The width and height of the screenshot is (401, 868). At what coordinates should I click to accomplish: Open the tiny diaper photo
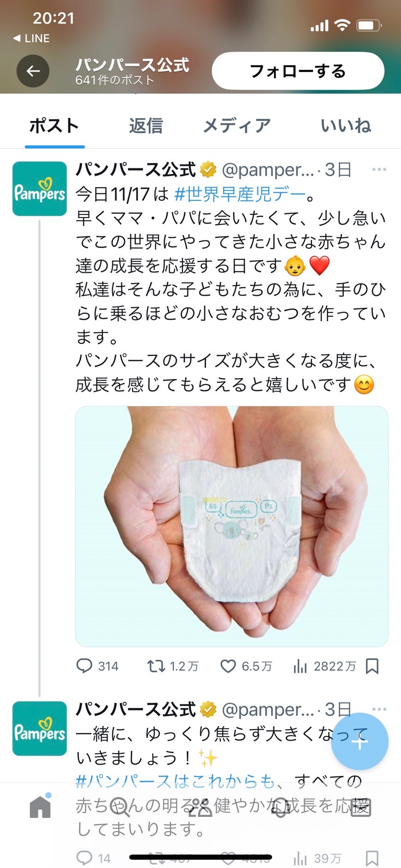click(232, 526)
